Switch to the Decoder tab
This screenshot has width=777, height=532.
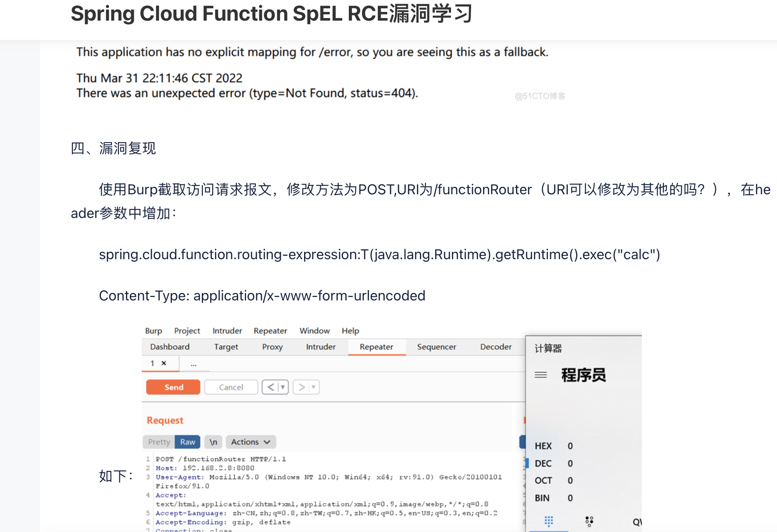click(496, 347)
